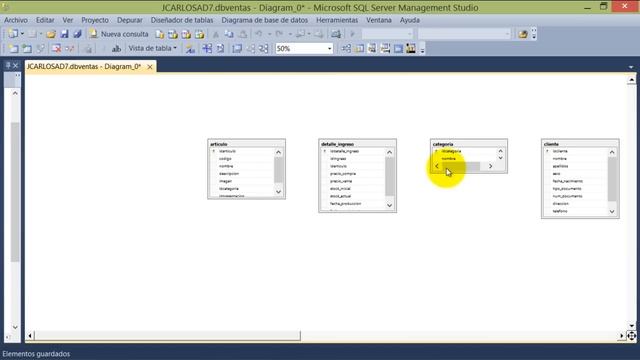Image resolution: width=640 pixels, height=360 pixels.
Task: Open the active documents list arrow
Action: coord(631,67)
